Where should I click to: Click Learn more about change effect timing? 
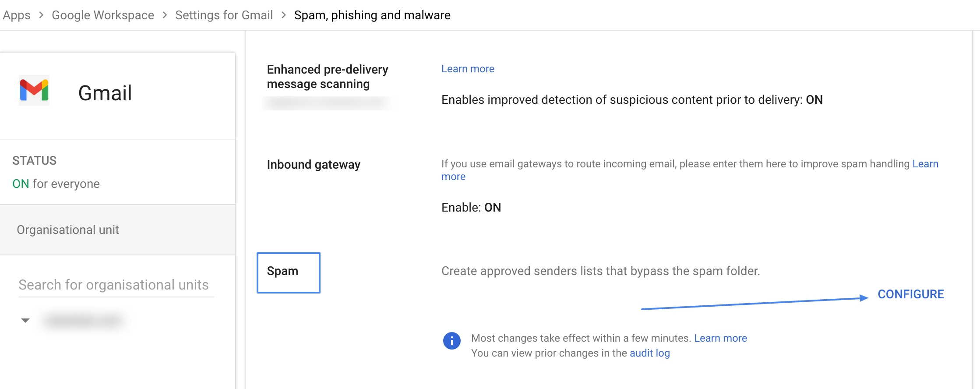720,338
